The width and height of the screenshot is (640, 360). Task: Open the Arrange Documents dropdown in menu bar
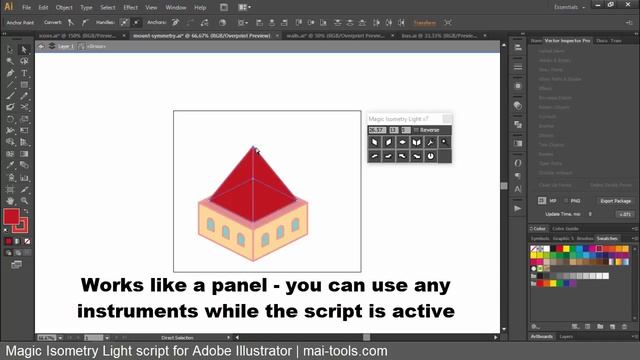[x=244, y=7]
